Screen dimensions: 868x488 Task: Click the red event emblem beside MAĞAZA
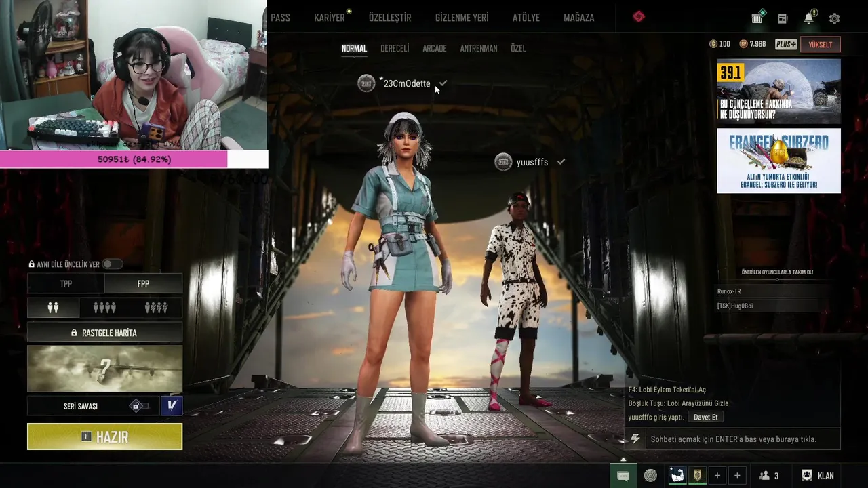pos(638,17)
